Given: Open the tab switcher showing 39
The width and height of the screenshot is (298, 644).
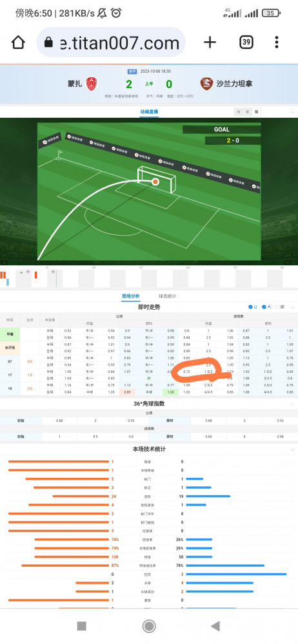Looking at the screenshot, I should pos(246,42).
